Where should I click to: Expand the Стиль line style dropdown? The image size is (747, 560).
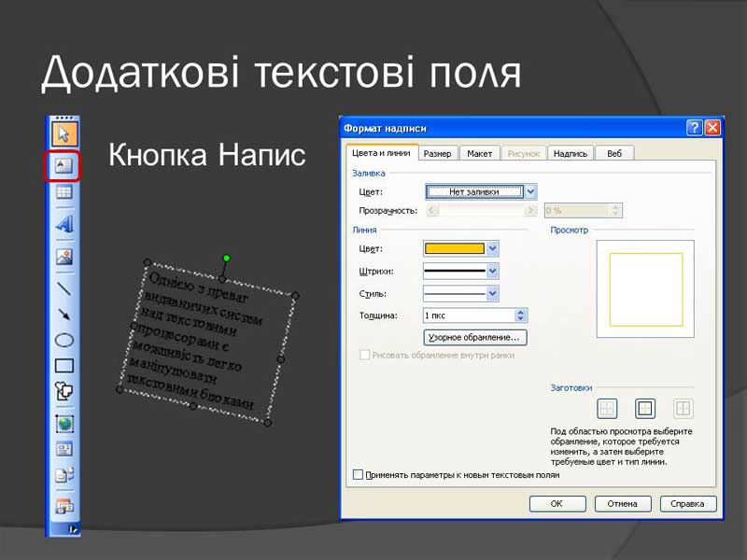[x=492, y=293]
